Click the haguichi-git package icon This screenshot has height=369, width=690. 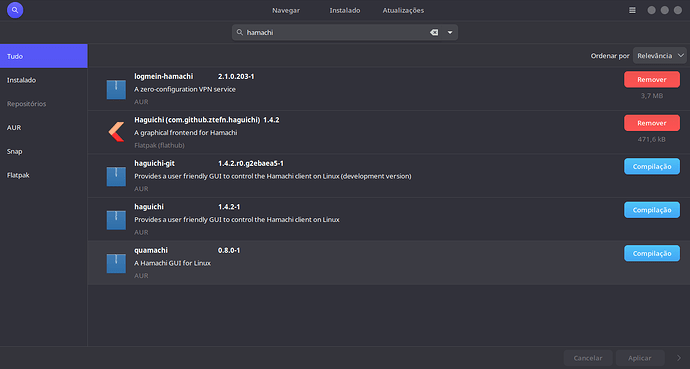(116, 176)
